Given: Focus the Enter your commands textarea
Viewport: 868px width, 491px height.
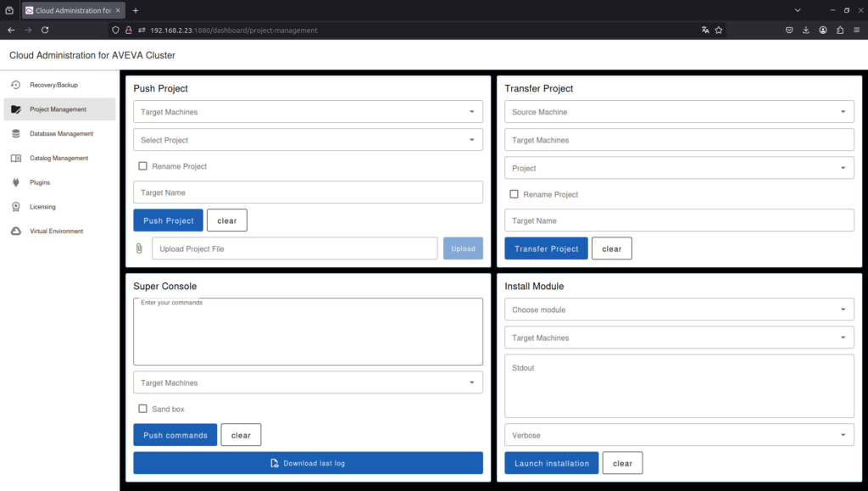Looking at the screenshot, I should click(x=308, y=332).
